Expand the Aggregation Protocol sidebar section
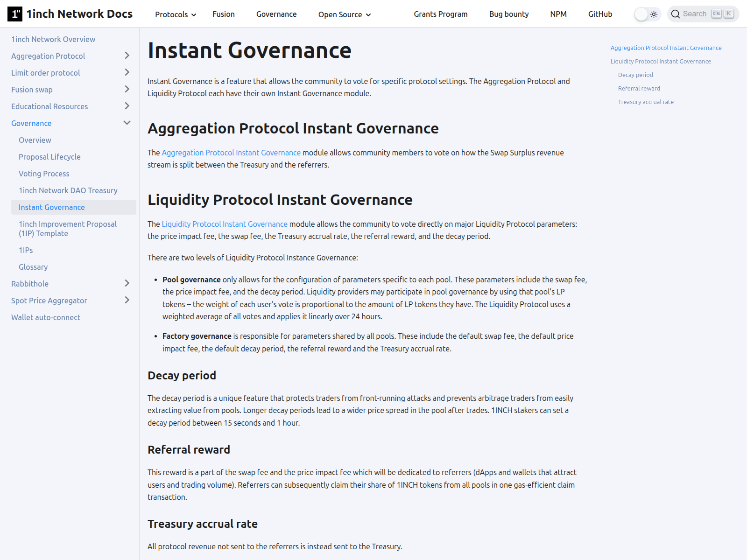This screenshot has width=747, height=560. 127,56
